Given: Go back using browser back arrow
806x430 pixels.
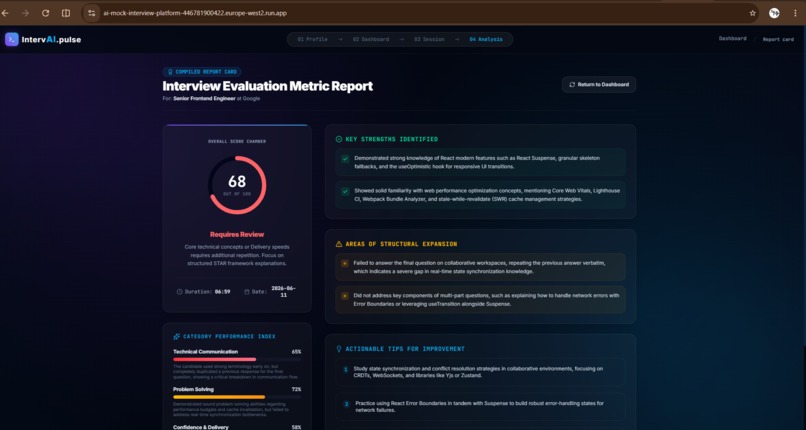Looking at the screenshot, I should 5,13.
